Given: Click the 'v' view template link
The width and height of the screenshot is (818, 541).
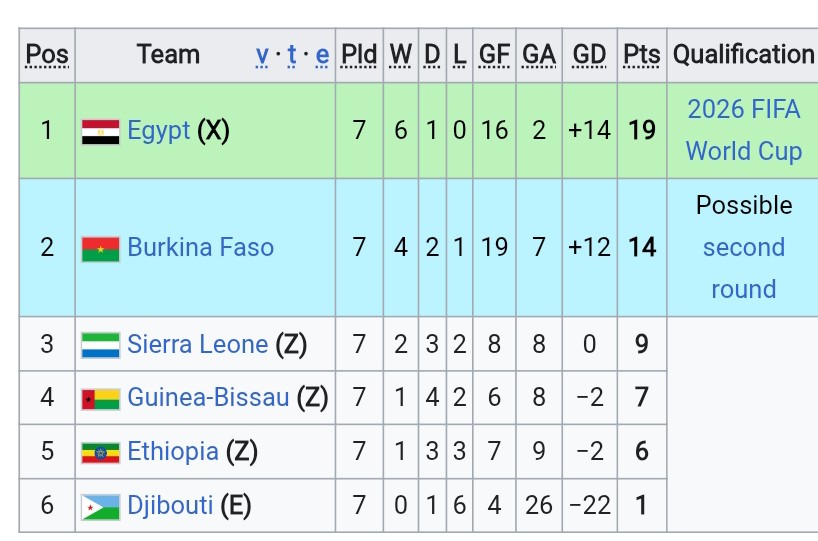Looking at the screenshot, I should pyautogui.click(x=262, y=55).
